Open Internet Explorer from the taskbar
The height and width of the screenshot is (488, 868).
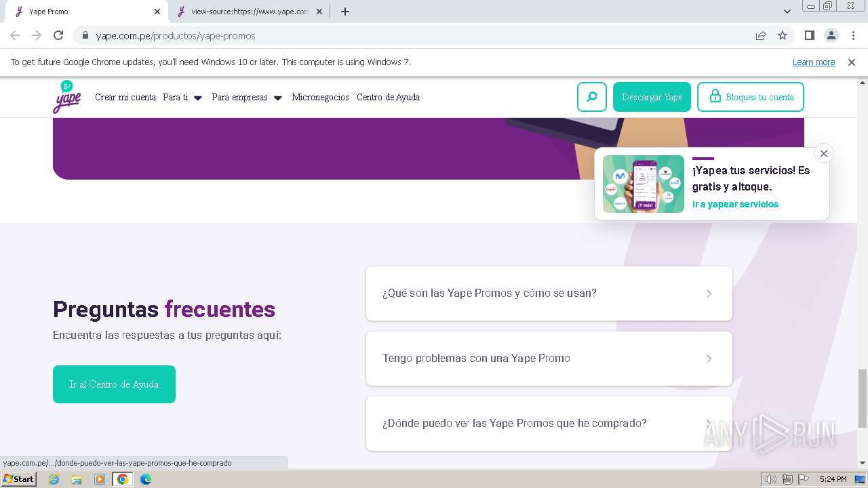point(54,479)
